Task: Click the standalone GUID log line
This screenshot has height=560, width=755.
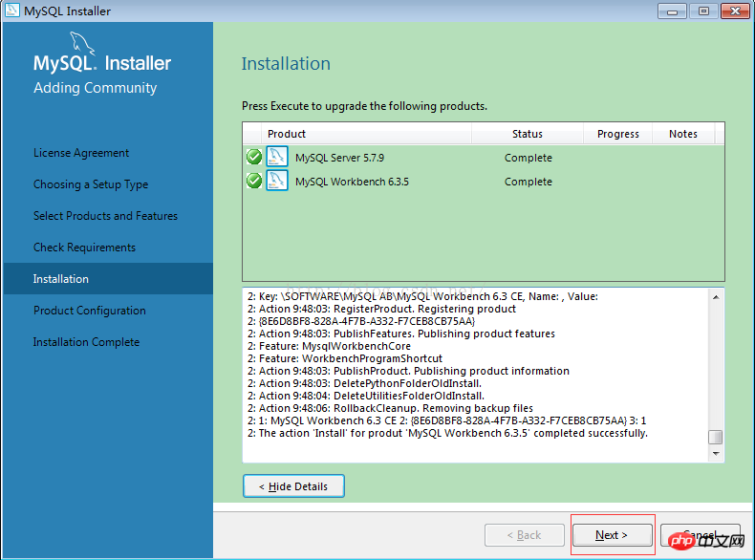Action: click(x=361, y=321)
